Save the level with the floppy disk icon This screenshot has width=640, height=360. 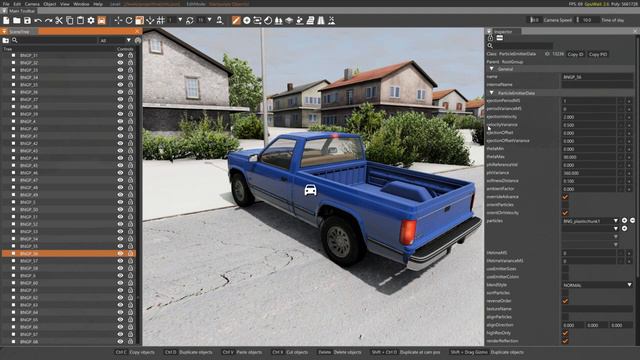(27, 20)
